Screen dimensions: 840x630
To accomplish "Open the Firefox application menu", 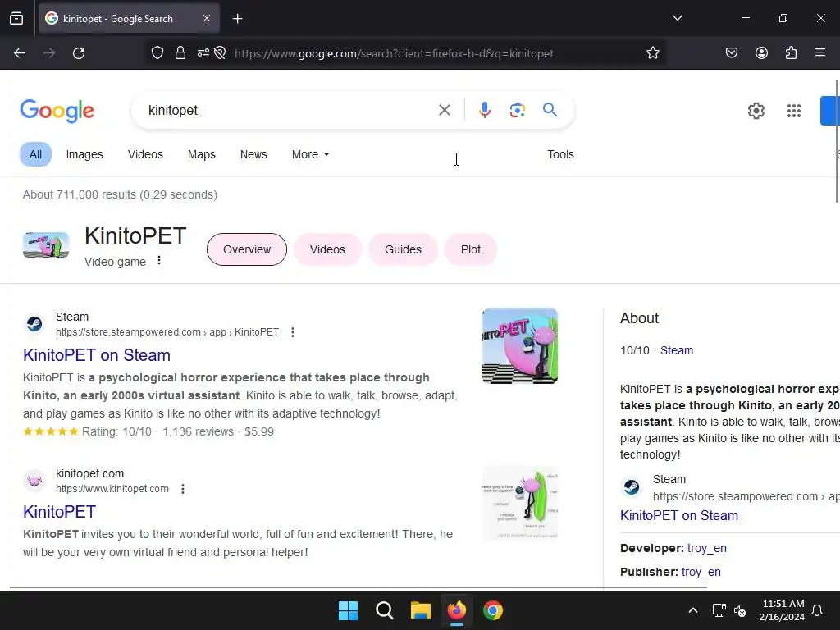I will (x=820, y=53).
